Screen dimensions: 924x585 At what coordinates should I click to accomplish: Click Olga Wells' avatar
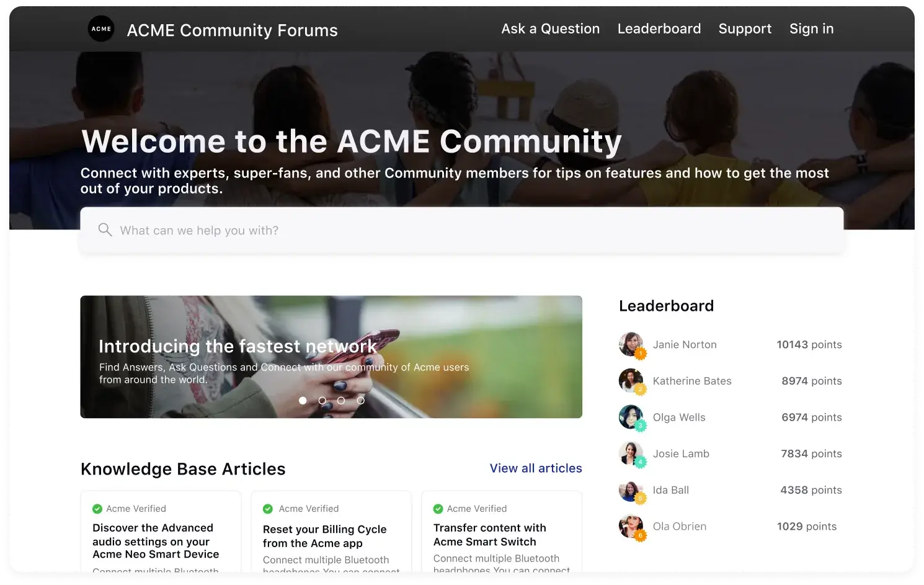(631, 418)
